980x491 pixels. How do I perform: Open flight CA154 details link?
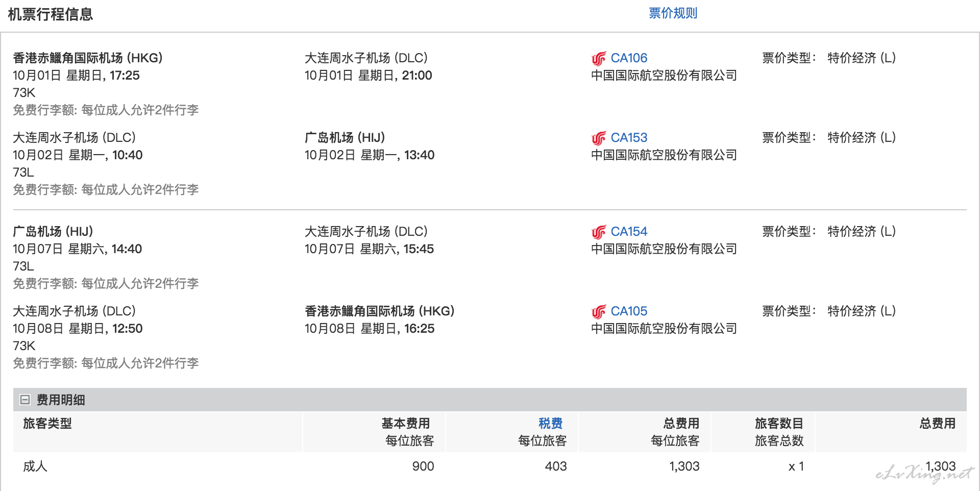point(629,232)
